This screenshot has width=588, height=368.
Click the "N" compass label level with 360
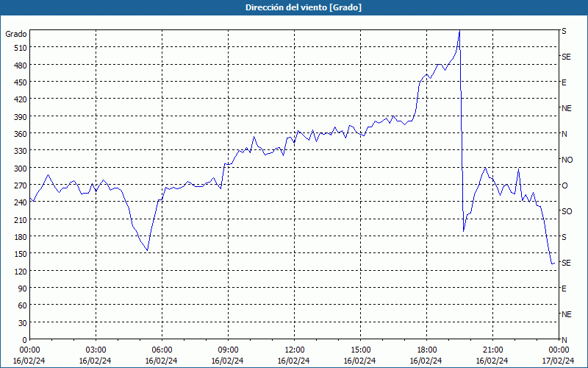[564, 134]
